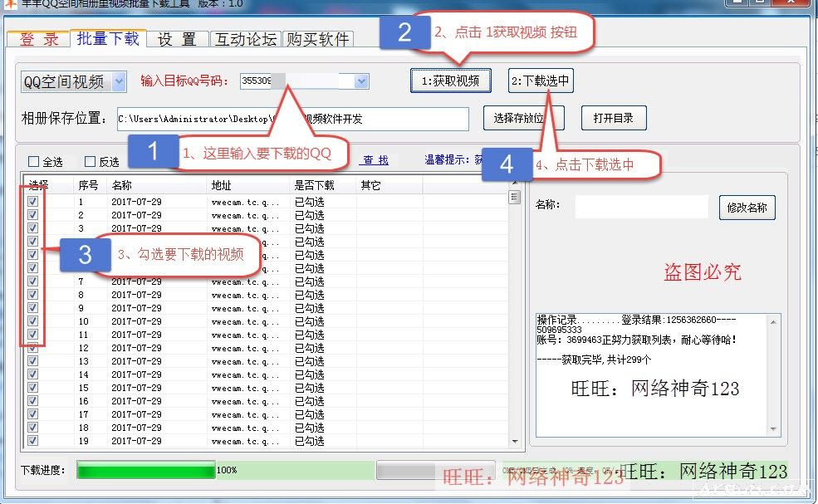Viewport: 818px width, 504px height.
Task: Click the 查找 link
Action: (x=375, y=160)
